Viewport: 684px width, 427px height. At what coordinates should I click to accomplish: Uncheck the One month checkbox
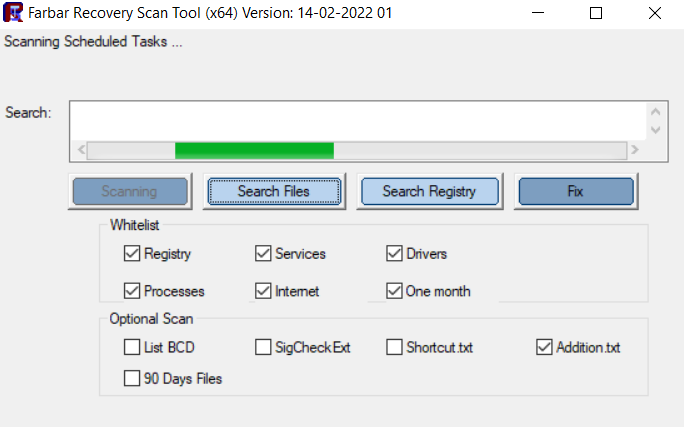pyautogui.click(x=394, y=291)
